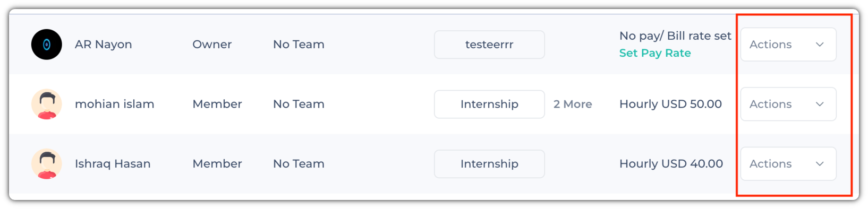The height and width of the screenshot is (209, 868).
Task: Open Actions dropdown for Ishraq Hasan
Action: tap(788, 164)
